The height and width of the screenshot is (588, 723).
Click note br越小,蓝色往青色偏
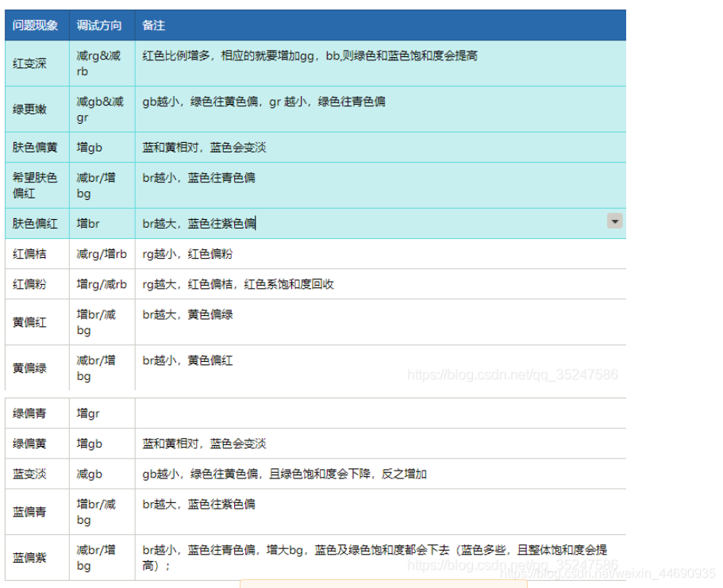pyautogui.click(x=198, y=178)
